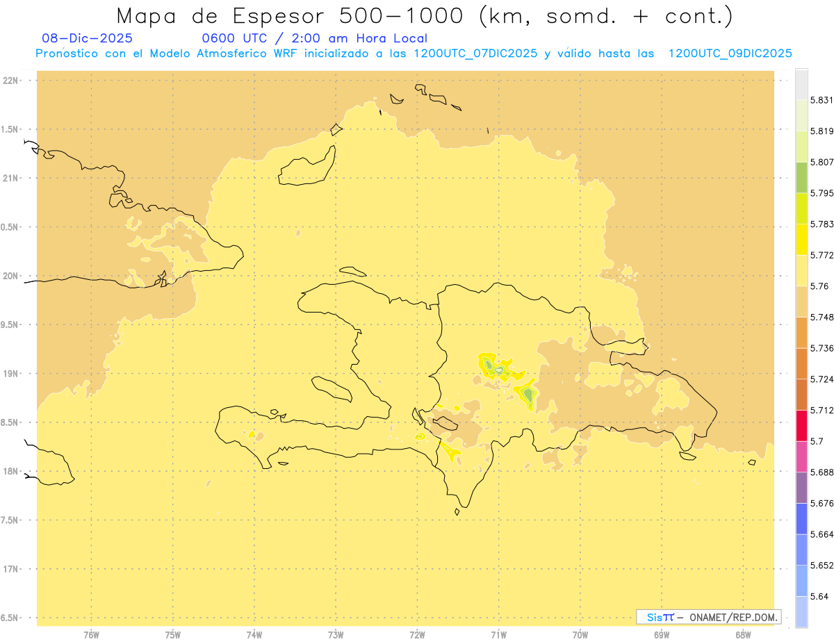Click the 76W longitude label
834x644 pixels.
(x=91, y=635)
